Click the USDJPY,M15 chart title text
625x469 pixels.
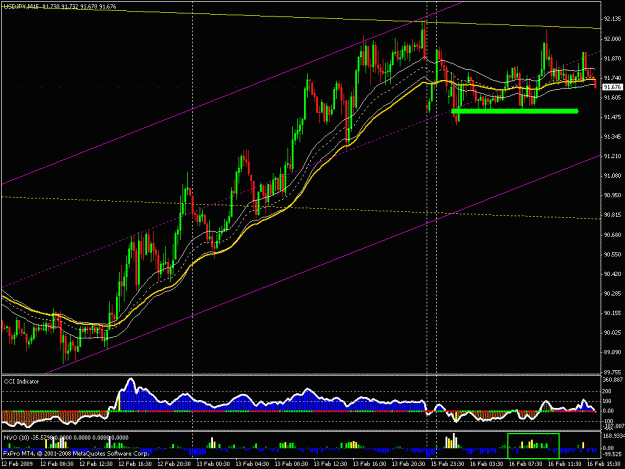pyautogui.click(x=22, y=6)
